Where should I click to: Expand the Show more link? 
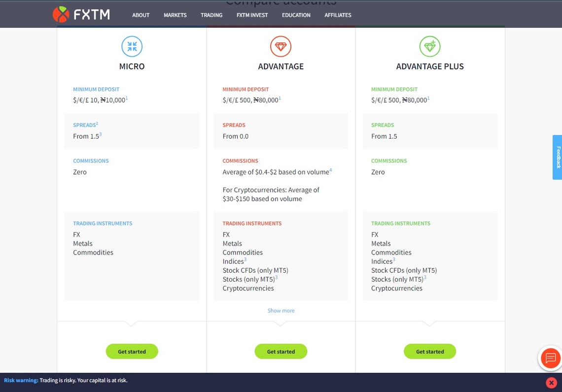[x=281, y=311]
